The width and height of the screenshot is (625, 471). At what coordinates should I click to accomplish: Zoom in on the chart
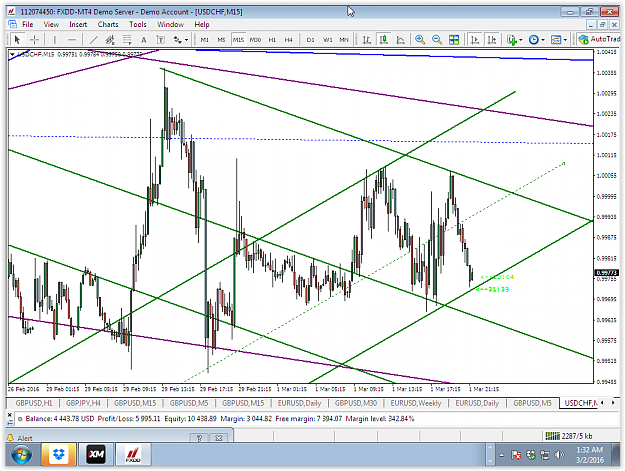click(420, 39)
